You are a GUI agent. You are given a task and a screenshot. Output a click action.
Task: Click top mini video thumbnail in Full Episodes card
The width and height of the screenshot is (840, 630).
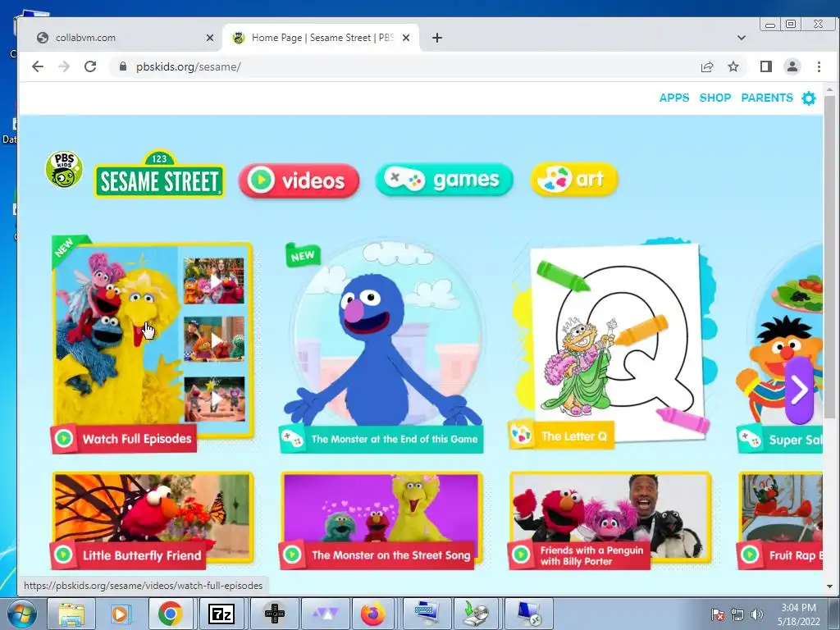(x=214, y=281)
